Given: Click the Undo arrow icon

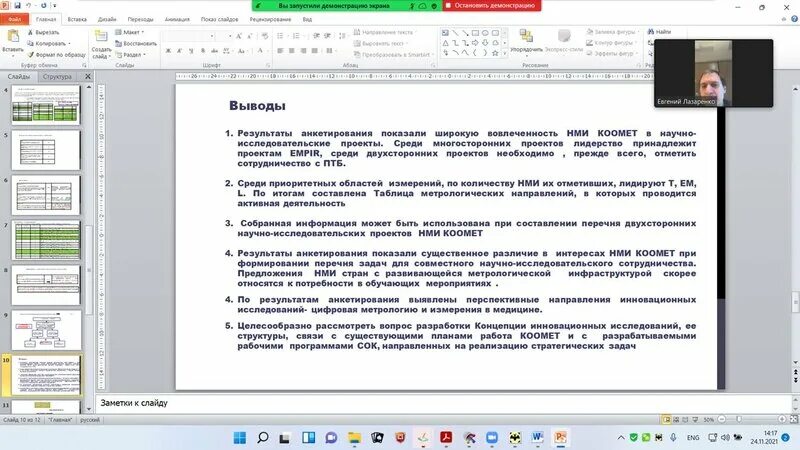Looking at the screenshot, I should pos(29,6).
